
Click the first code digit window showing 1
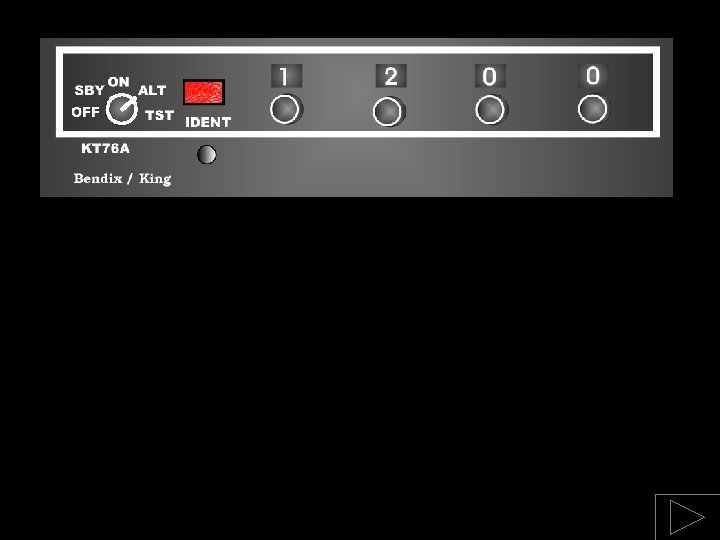286,76
